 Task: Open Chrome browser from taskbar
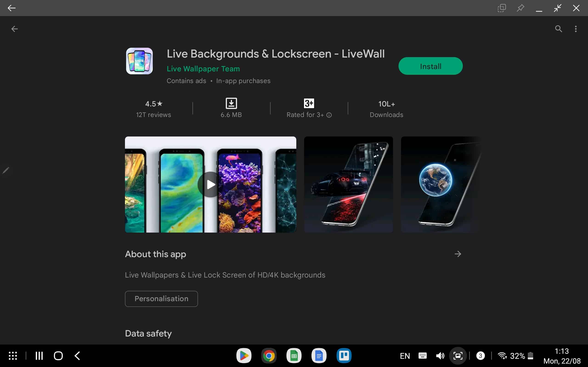[269, 356]
